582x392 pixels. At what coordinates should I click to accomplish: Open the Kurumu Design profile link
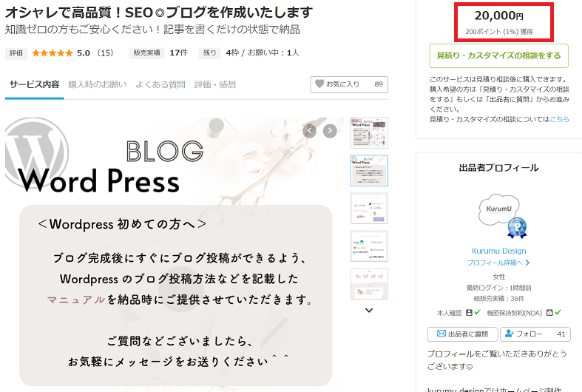(499, 251)
